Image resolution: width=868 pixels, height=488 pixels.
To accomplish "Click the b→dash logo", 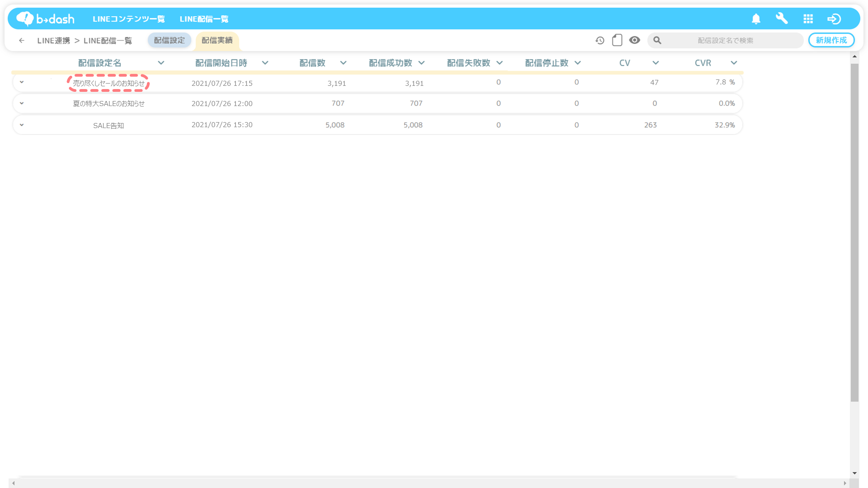I will point(45,19).
